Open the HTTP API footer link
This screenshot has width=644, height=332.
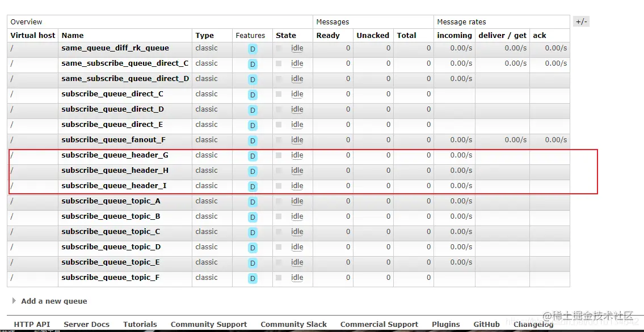[32, 324]
